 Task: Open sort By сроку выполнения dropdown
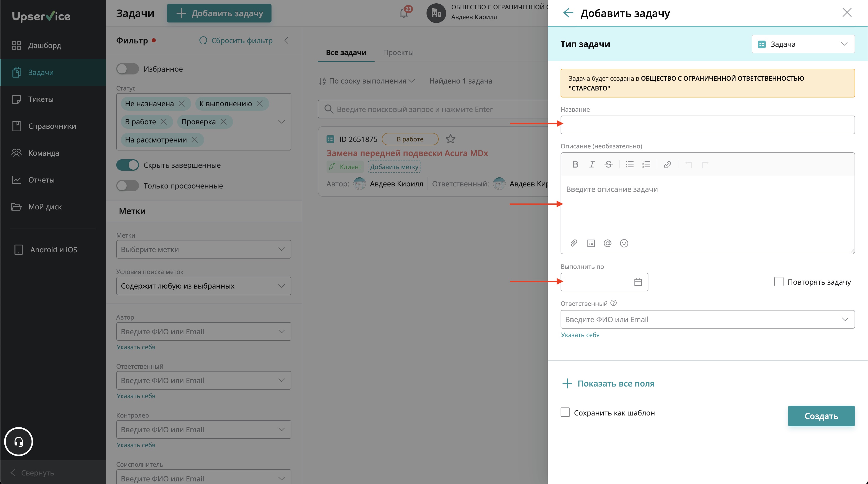point(367,81)
